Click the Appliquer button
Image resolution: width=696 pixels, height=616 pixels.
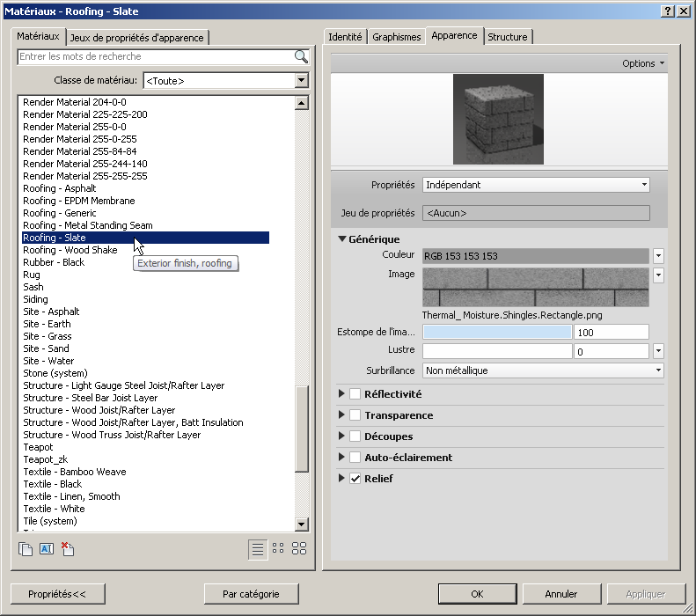(x=646, y=594)
